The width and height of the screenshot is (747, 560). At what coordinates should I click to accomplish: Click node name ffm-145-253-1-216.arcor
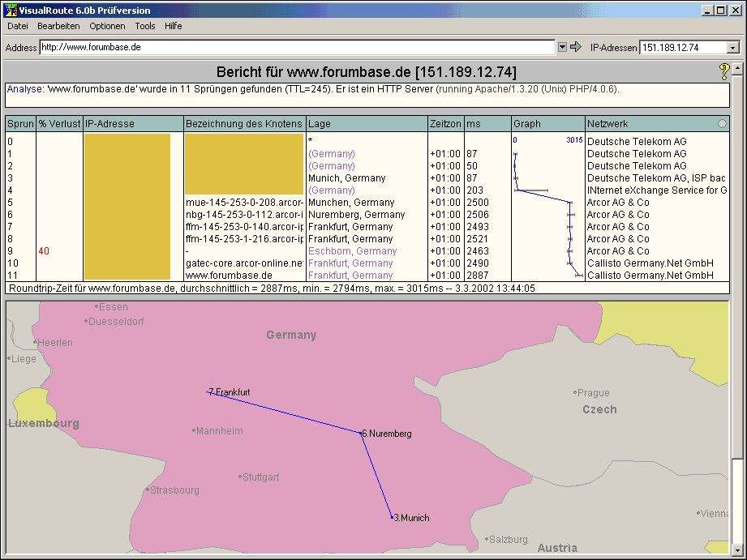pyautogui.click(x=244, y=239)
